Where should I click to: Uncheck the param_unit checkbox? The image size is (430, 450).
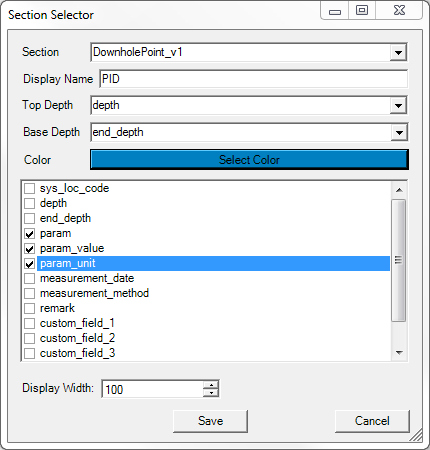pyautogui.click(x=30, y=264)
